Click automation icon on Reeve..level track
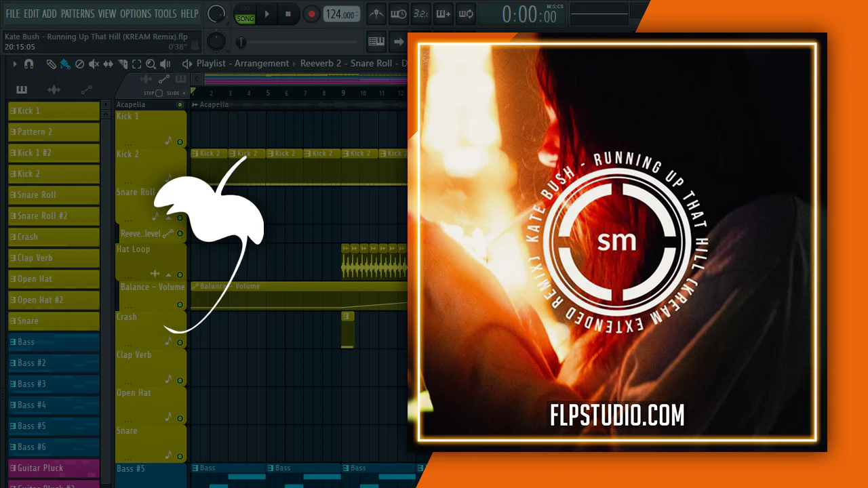The image size is (868, 488). [x=167, y=234]
